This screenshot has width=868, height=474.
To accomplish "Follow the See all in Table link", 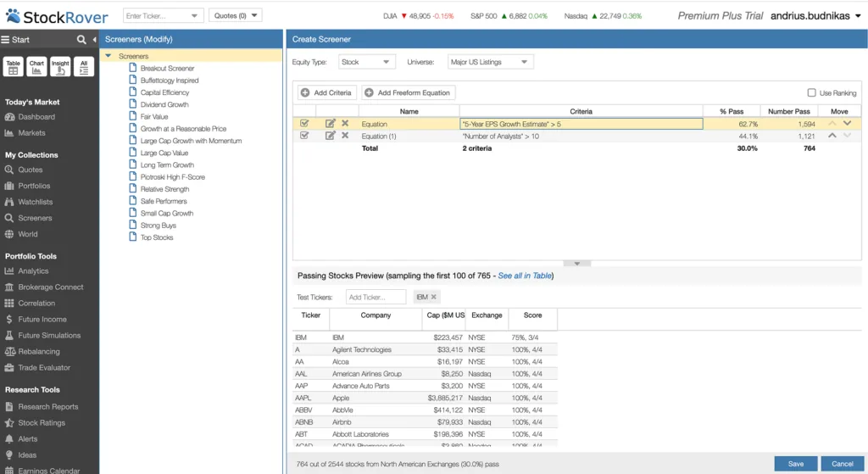I will (524, 276).
